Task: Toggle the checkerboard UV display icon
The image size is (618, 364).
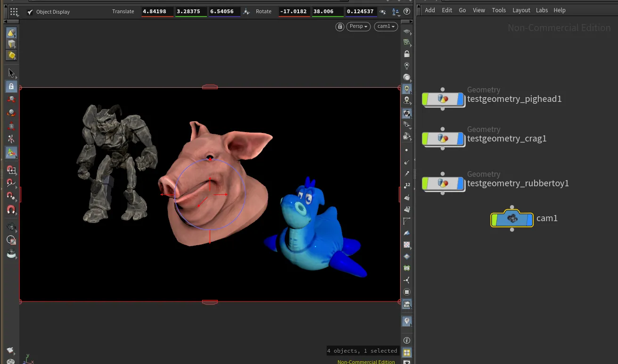Action: click(x=407, y=245)
